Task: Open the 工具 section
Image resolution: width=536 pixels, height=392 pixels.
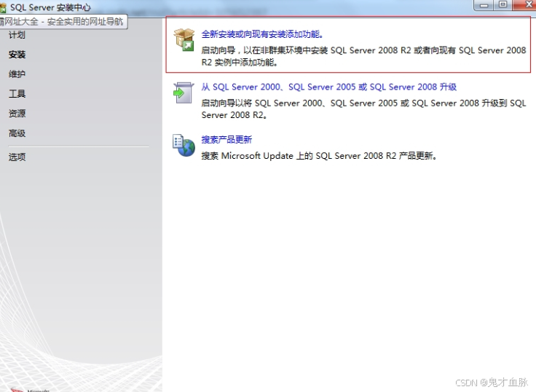Action: click(17, 94)
